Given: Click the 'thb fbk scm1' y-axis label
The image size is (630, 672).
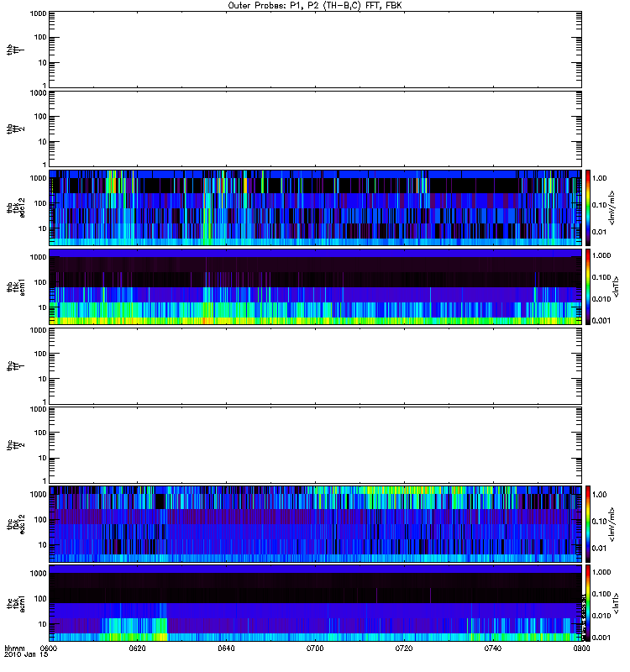Looking at the screenshot, I should [x=16, y=286].
